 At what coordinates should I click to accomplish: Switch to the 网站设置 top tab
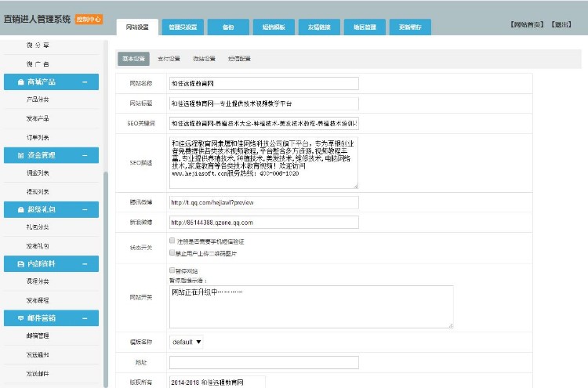coord(137,27)
